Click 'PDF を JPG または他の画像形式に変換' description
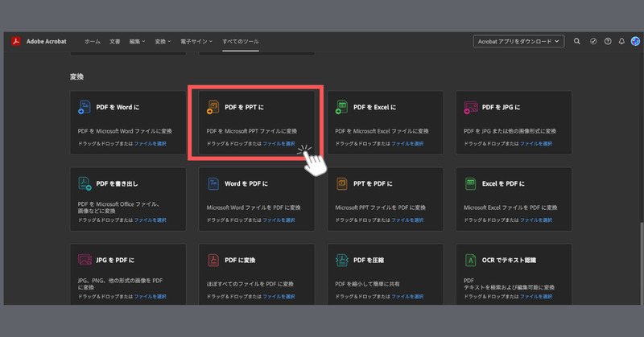The height and width of the screenshot is (337, 644). (x=510, y=131)
